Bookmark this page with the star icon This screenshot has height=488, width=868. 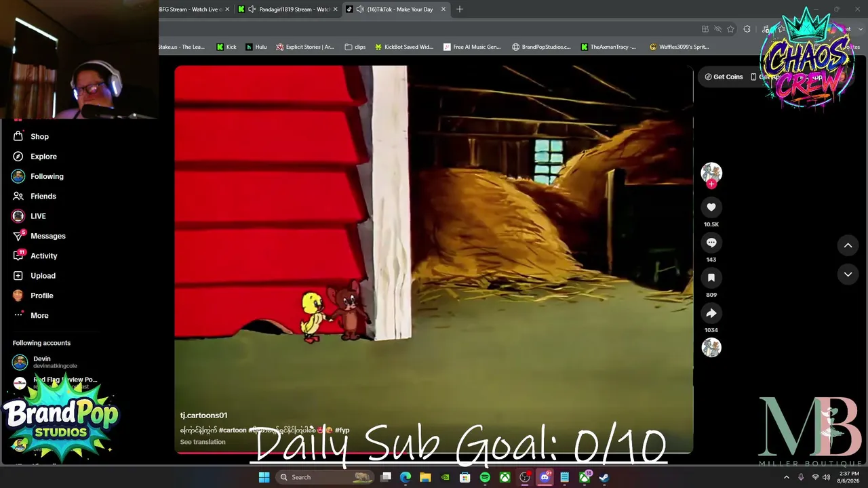tap(730, 29)
